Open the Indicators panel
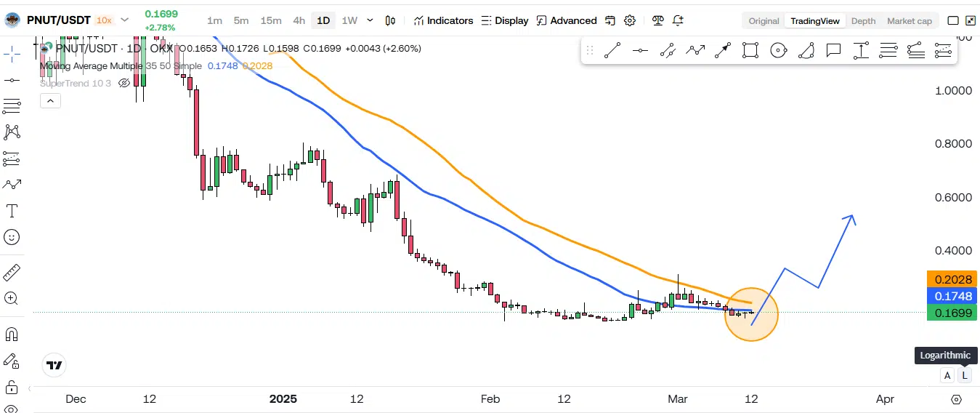The width and height of the screenshot is (980, 413). [443, 20]
